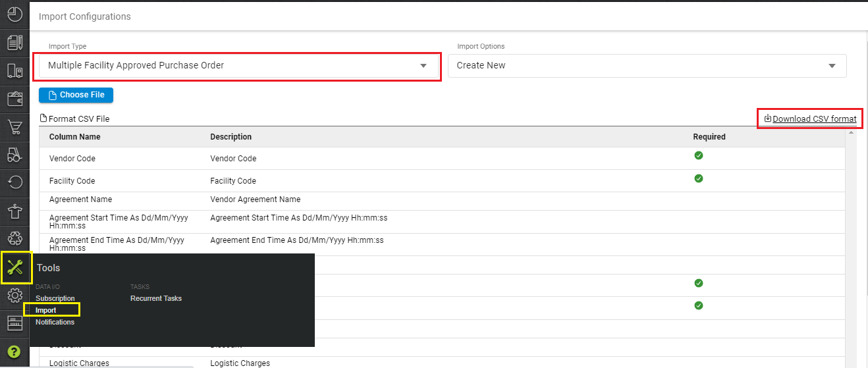Click the Format CSV File label
Screen dimensions: 868x368
[x=79, y=119]
